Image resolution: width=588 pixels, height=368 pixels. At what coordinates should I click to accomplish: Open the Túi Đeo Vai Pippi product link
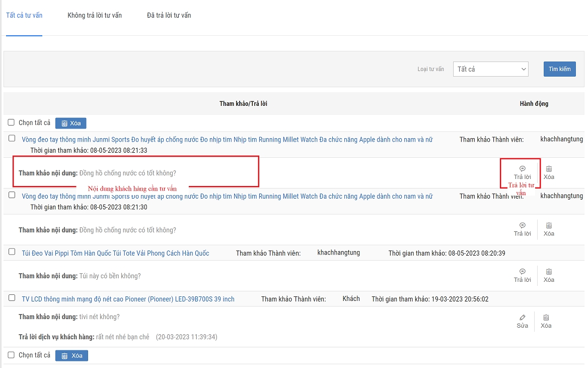click(x=115, y=253)
